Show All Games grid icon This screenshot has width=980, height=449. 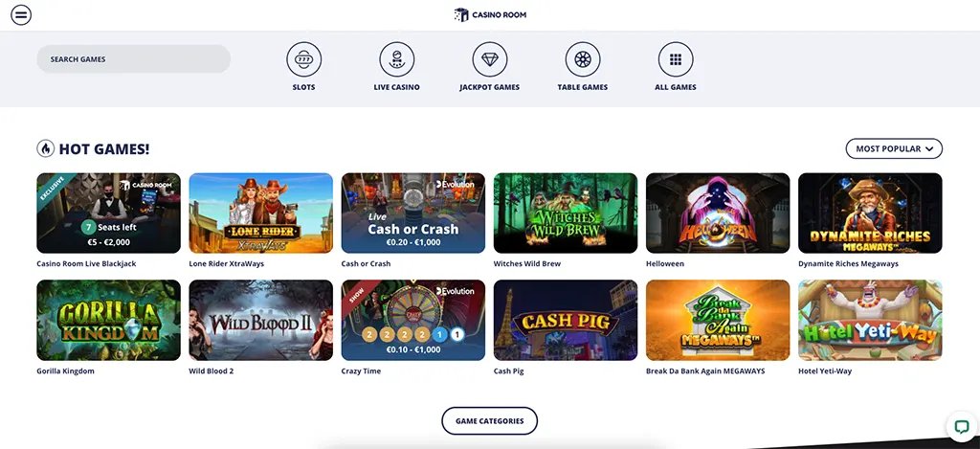click(676, 59)
